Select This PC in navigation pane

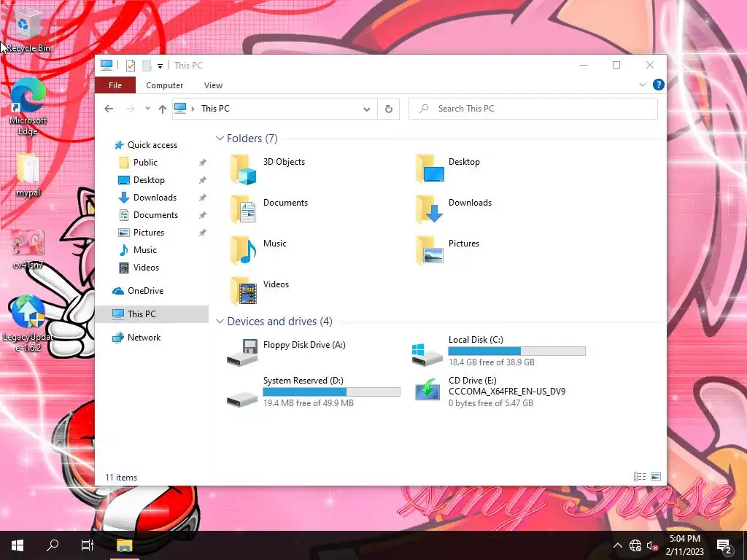[152, 314]
